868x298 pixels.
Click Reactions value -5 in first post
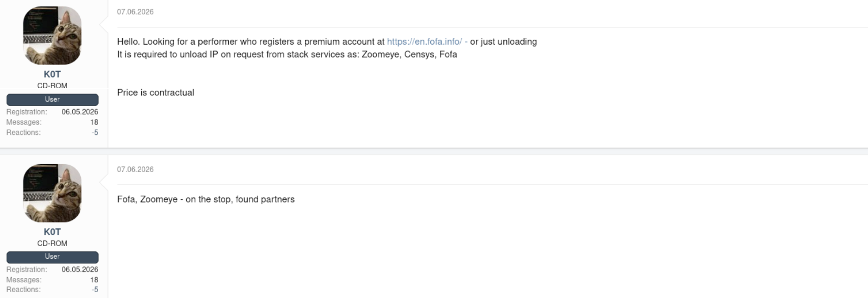click(x=95, y=133)
